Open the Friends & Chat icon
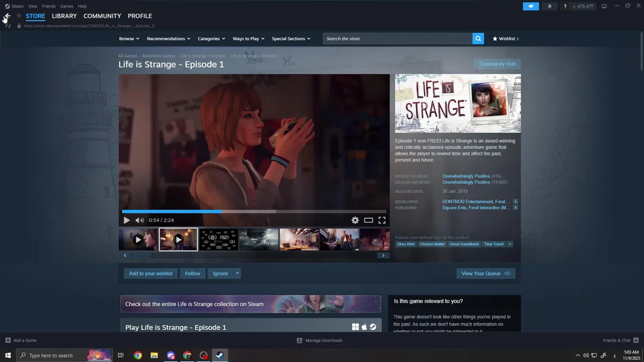Screen dimensions: 644x362 click(636, 340)
